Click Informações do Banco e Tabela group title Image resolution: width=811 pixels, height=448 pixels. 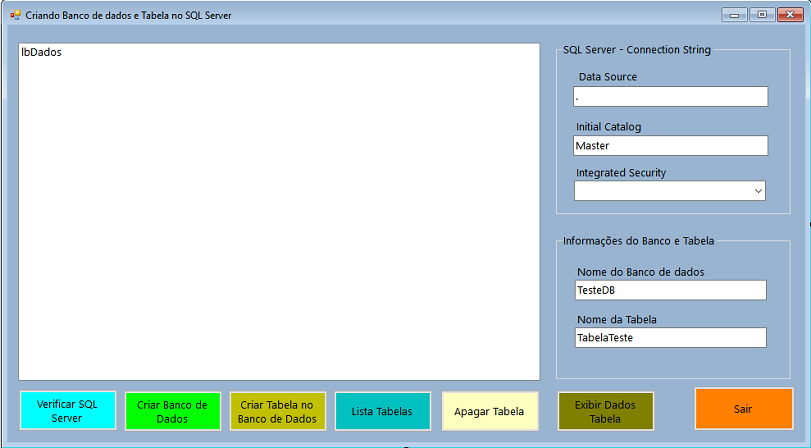click(x=638, y=241)
